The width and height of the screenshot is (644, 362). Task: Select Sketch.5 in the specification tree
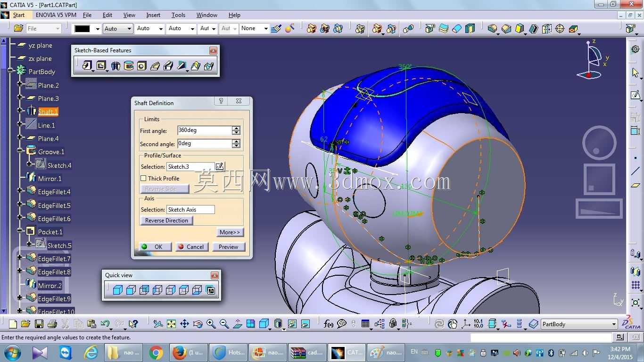59,246
